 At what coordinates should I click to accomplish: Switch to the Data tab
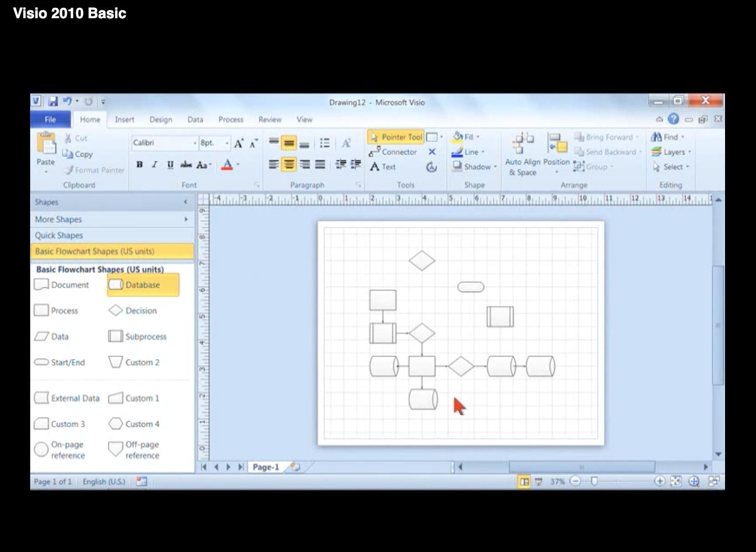[195, 119]
